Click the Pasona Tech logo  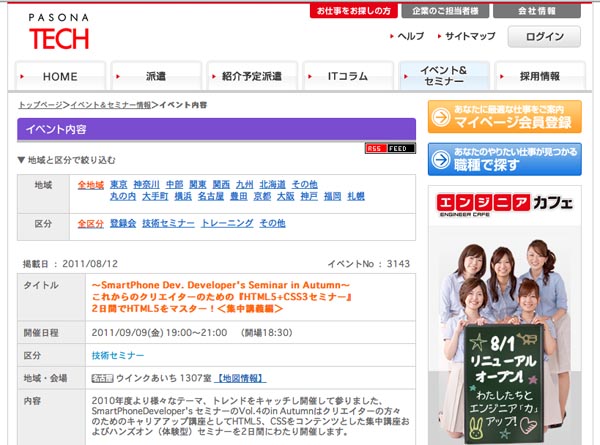(x=58, y=32)
